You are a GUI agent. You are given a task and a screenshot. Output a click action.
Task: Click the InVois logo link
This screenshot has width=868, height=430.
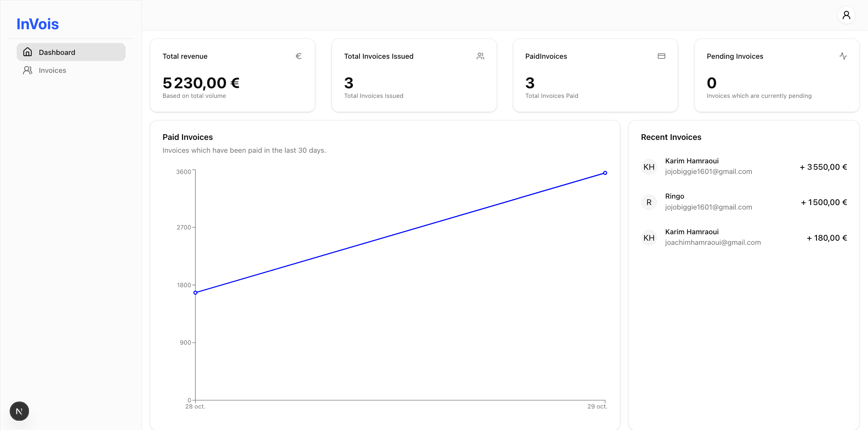38,24
